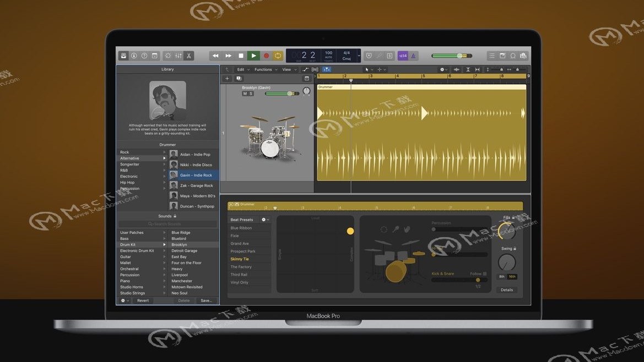Rewind the playhead
The height and width of the screenshot is (362, 644).
tap(215, 56)
